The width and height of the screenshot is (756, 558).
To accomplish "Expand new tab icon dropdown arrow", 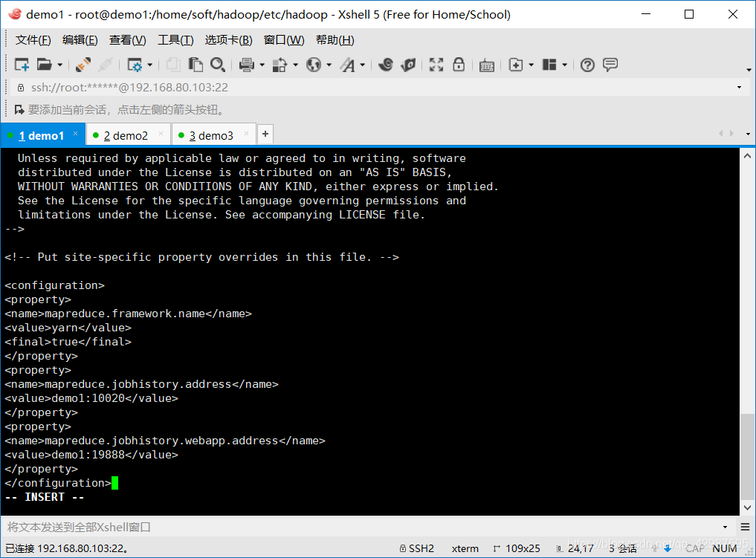I will [x=532, y=65].
